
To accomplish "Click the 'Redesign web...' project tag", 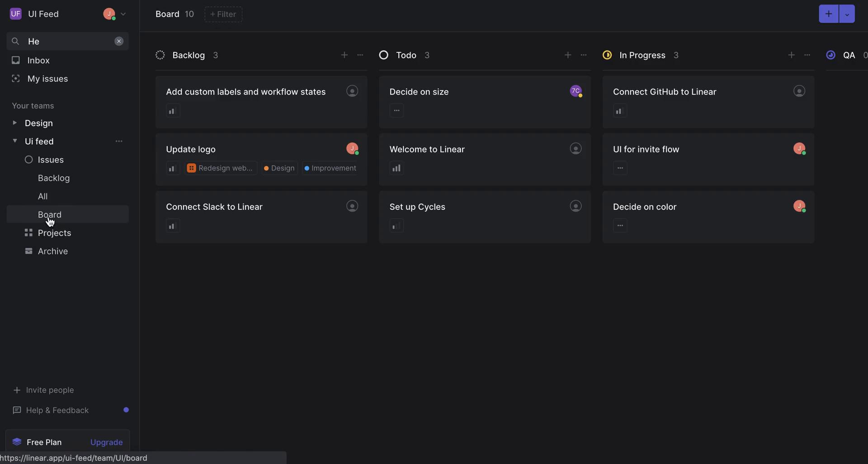I will click(x=221, y=168).
